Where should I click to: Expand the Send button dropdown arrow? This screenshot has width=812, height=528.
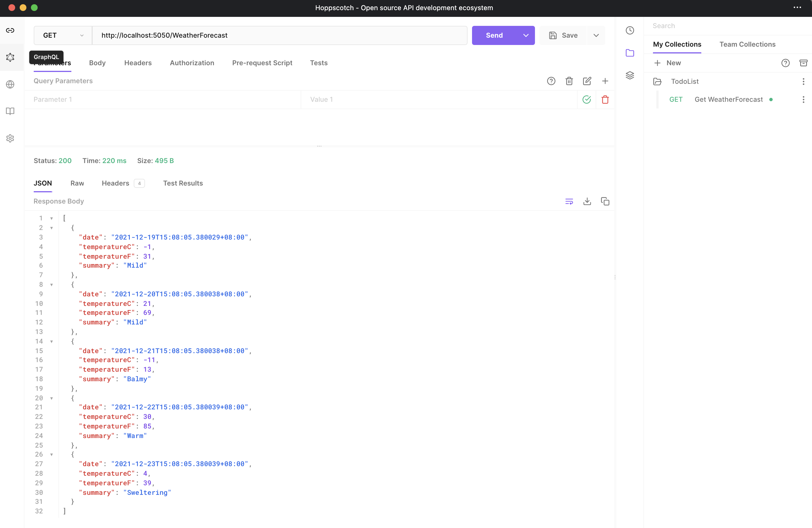(x=524, y=35)
